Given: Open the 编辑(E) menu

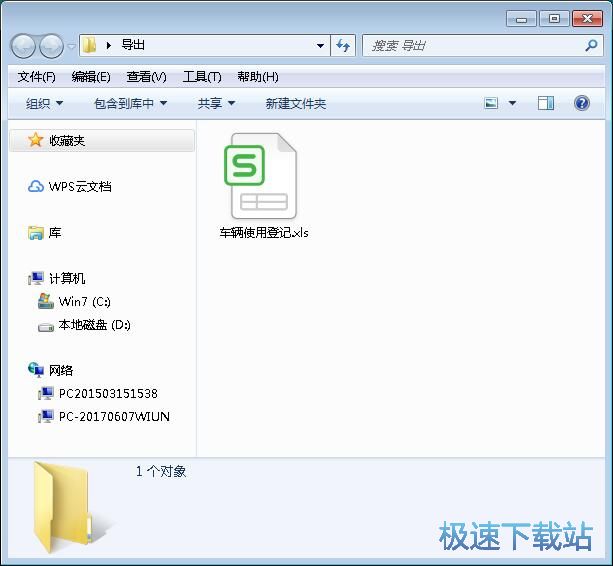Looking at the screenshot, I should pyautogui.click(x=91, y=77).
